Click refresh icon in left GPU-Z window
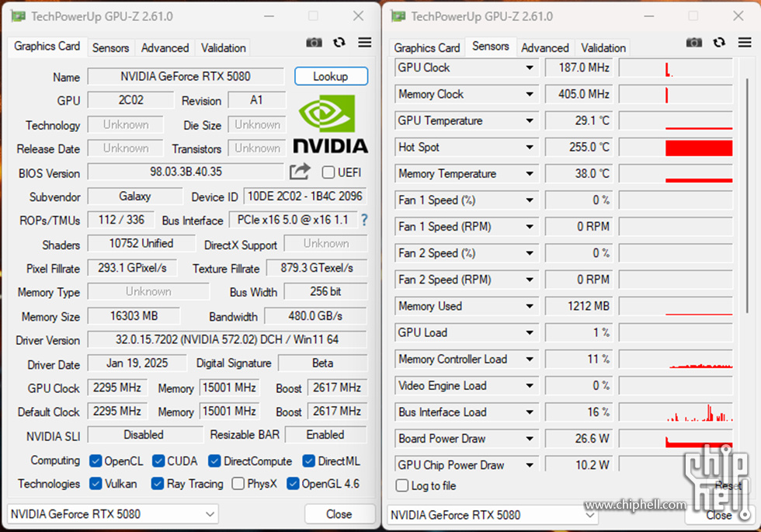This screenshot has width=761, height=532. click(339, 43)
